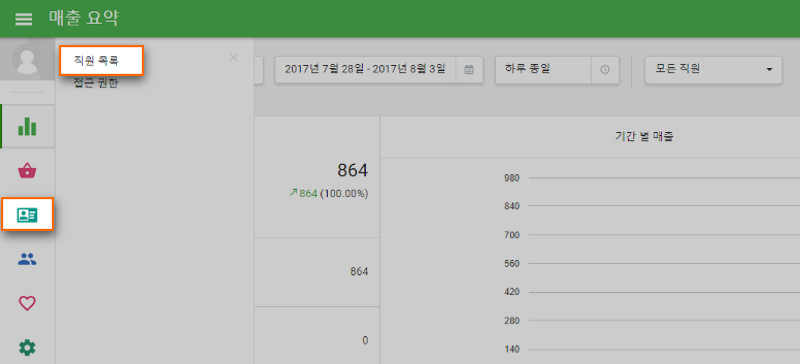Click the 매출 요약 page title
The width and height of the screenshot is (800, 364).
coord(84,18)
